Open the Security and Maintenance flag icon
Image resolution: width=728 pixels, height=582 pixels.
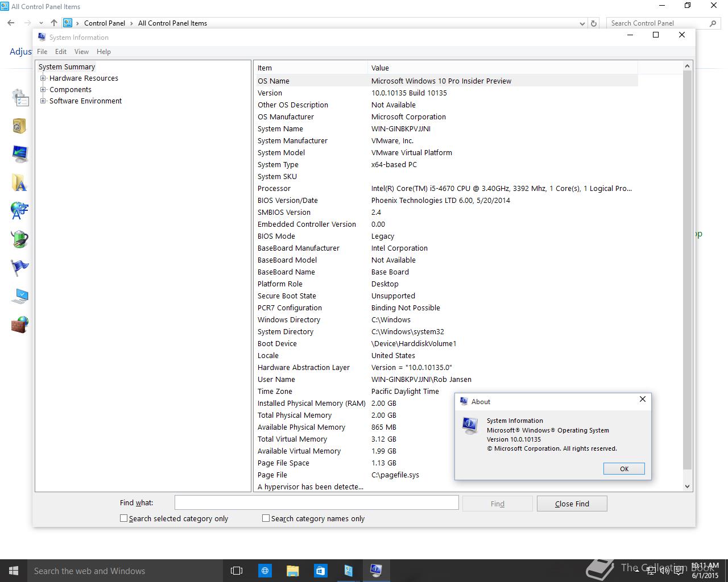click(x=20, y=268)
